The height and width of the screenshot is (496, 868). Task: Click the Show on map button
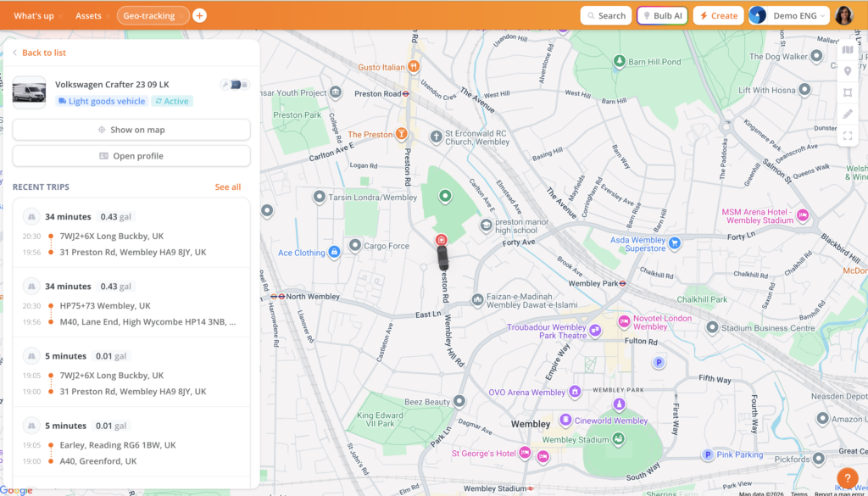point(131,130)
